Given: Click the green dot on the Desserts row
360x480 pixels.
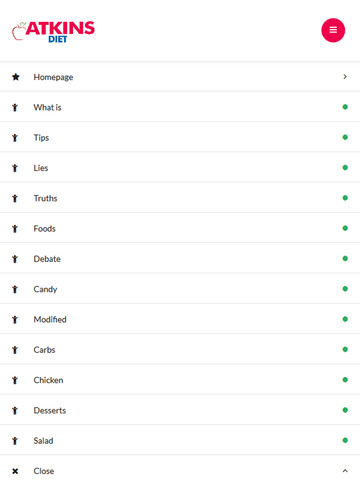Looking at the screenshot, I should click(x=345, y=410).
